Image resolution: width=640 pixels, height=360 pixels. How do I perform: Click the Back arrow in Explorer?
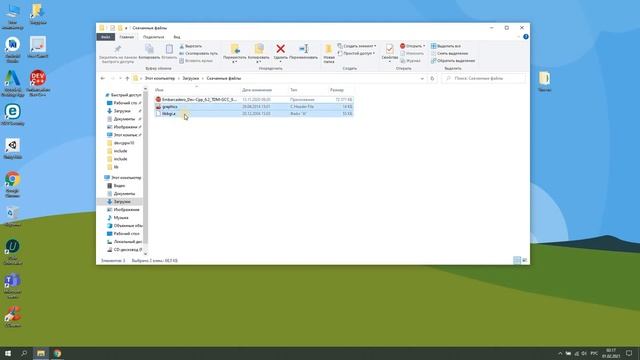(x=102, y=78)
